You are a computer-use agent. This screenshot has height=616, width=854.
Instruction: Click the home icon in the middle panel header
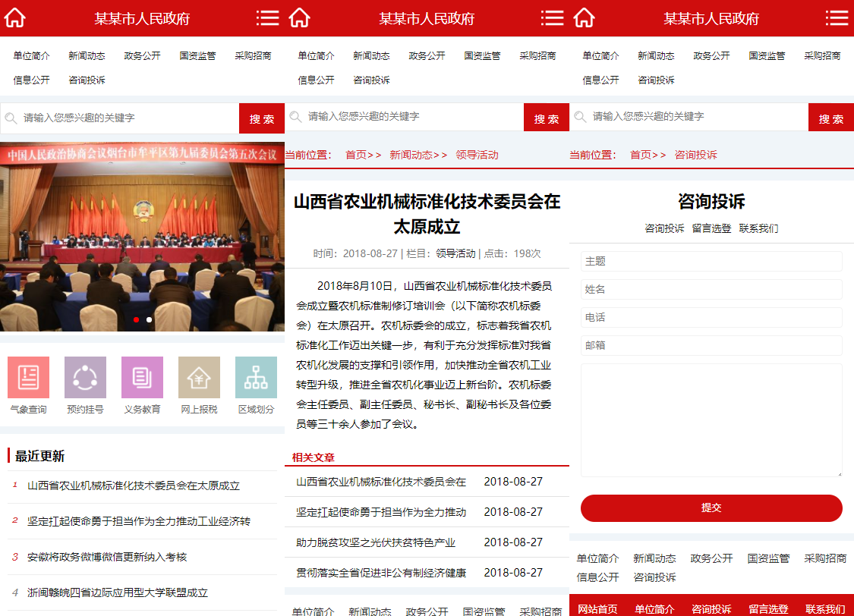(x=300, y=18)
